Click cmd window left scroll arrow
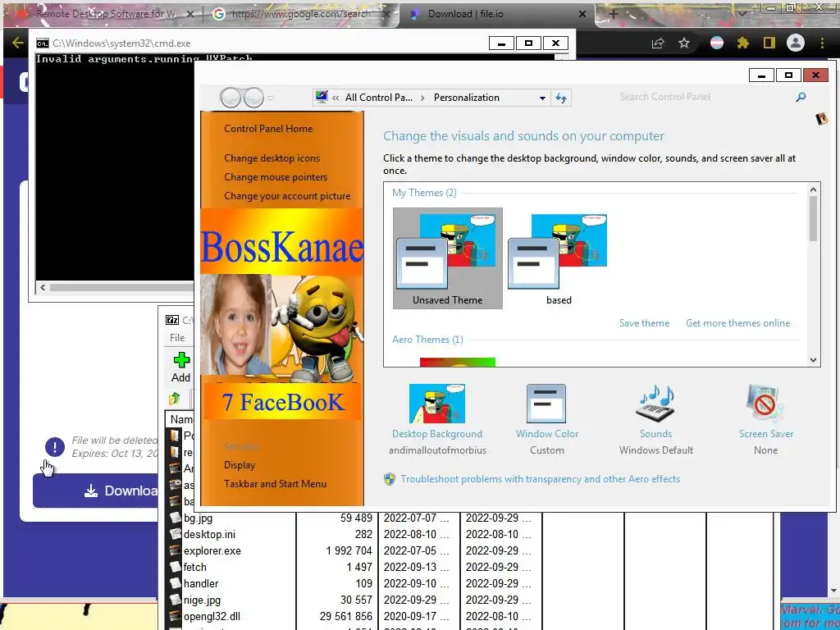Image resolution: width=840 pixels, height=630 pixels. coord(43,288)
